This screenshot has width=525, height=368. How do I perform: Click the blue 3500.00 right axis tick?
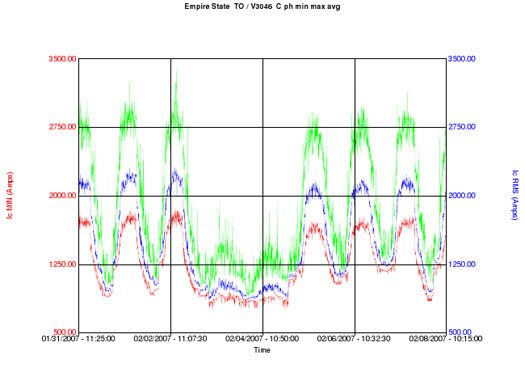(462, 59)
